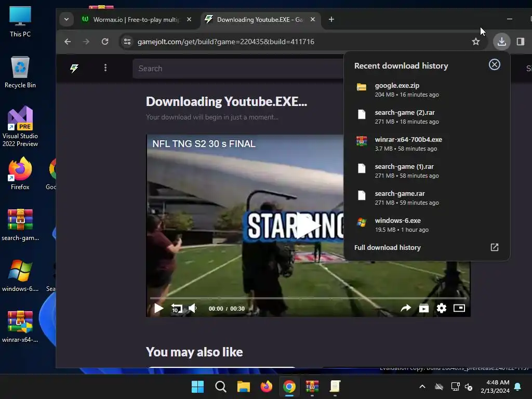Open winrar-x64-700b4.exe download entry

(427, 144)
